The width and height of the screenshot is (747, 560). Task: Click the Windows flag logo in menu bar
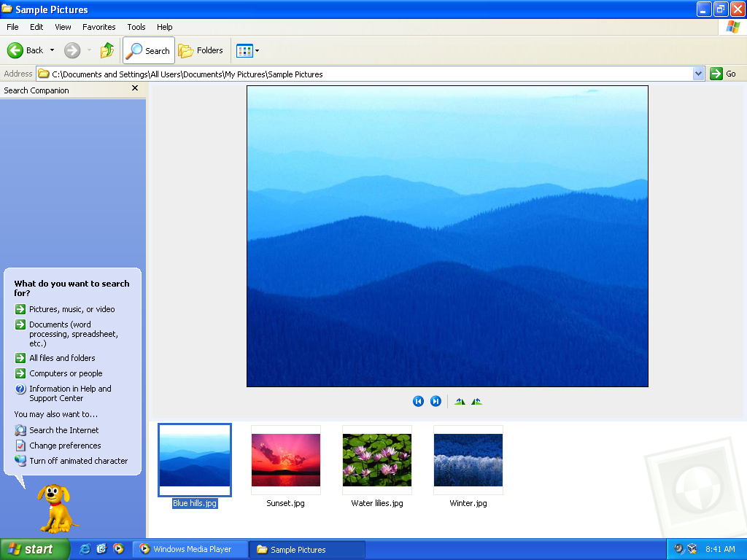click(x=732, y=27)
